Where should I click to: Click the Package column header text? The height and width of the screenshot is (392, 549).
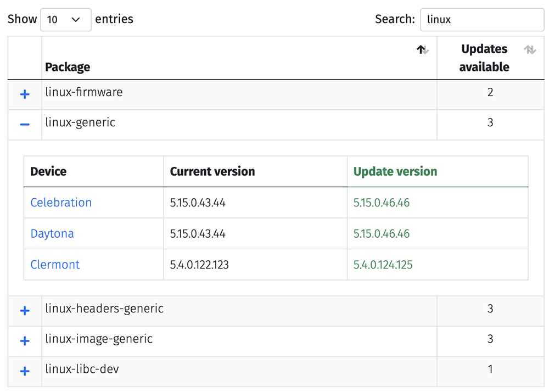[x=68, y=67]
